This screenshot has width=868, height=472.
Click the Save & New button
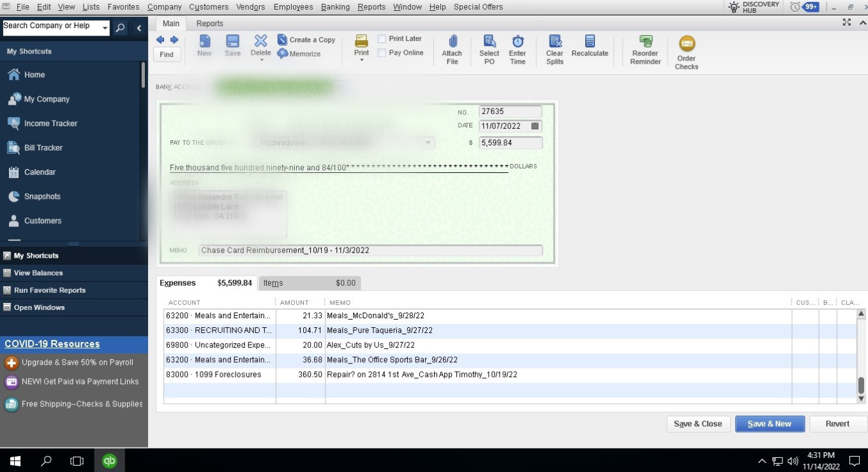770,424
